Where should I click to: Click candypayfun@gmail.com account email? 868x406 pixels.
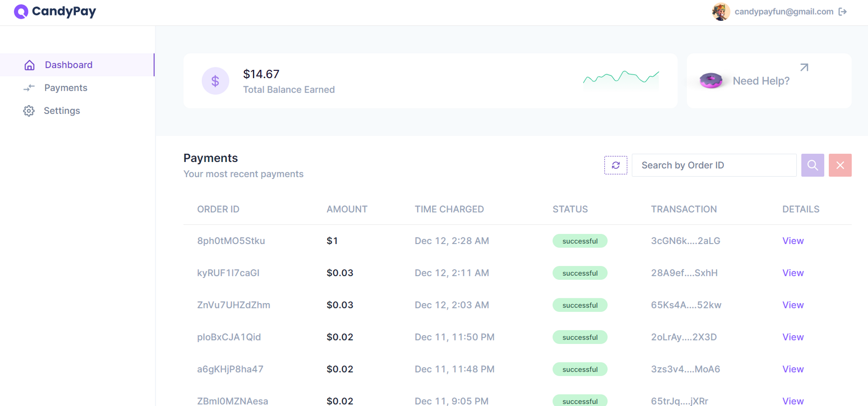[784, 12]
